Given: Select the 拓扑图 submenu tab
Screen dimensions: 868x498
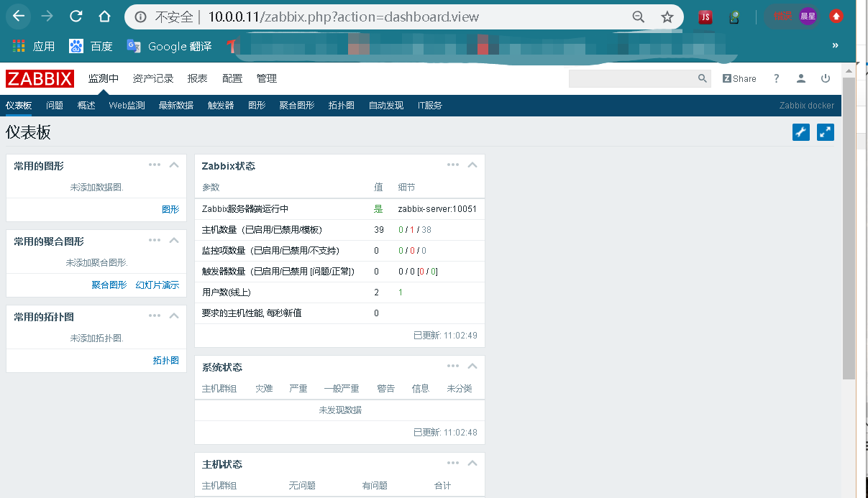Looking at the screenshot, I should (x=342, y=106).
